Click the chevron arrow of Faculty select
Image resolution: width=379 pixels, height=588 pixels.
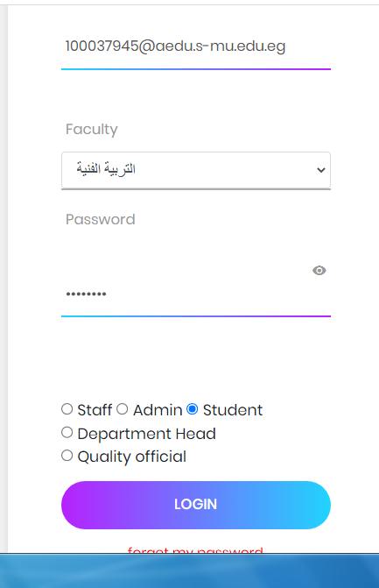(321, 170)
